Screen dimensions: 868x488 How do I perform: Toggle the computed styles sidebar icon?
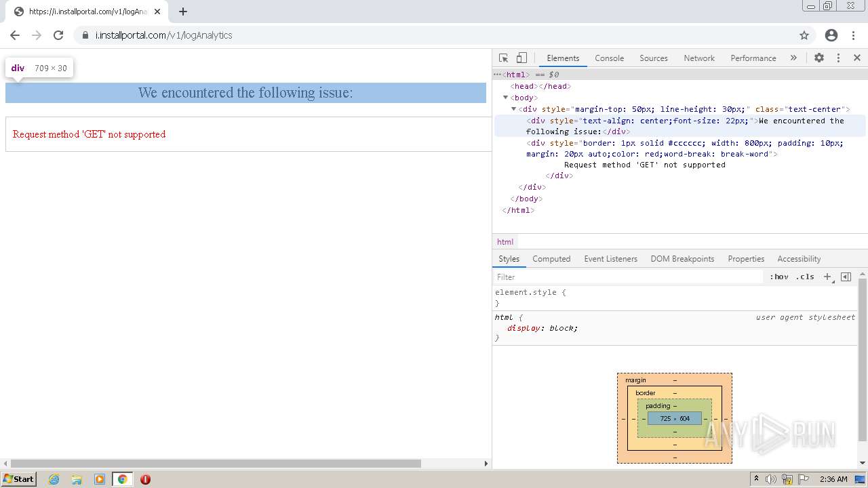pos(846,277)
